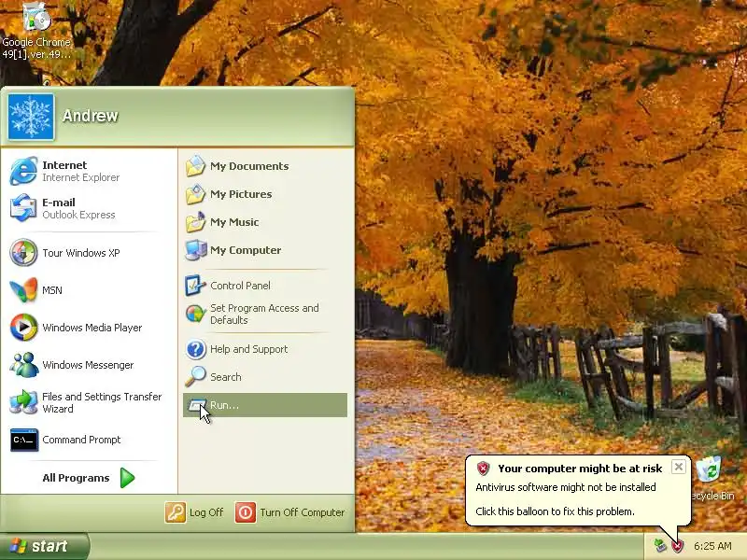Click 'Files and Settings Transfer Wizard' label
This screenshot has width=747, height=560.
click(102, 403)
